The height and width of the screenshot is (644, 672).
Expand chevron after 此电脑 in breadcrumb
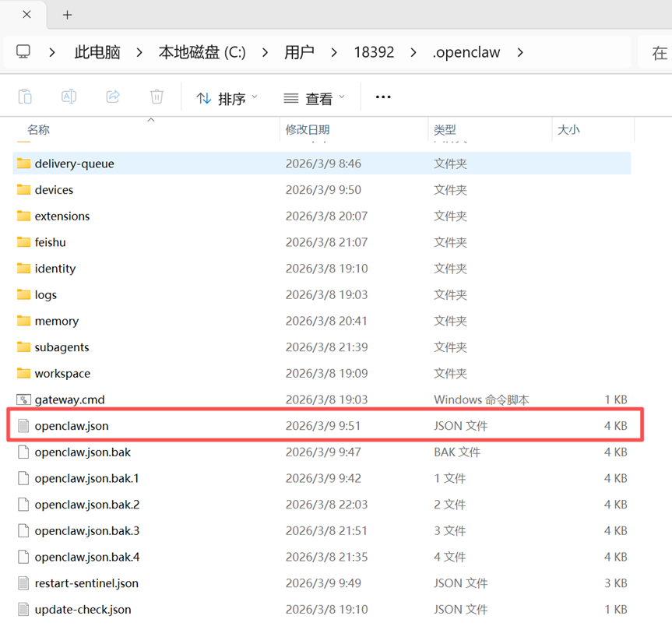[x=139, y=53]
